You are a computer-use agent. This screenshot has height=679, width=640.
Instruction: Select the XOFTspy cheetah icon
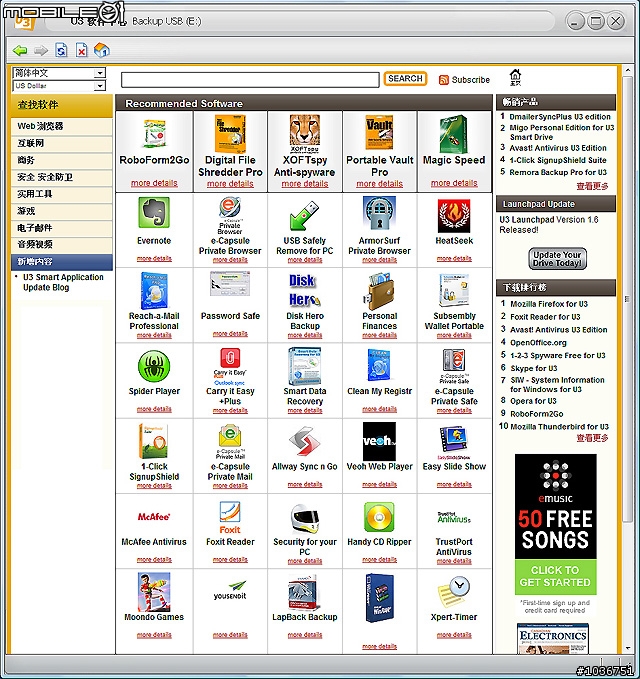304,134
